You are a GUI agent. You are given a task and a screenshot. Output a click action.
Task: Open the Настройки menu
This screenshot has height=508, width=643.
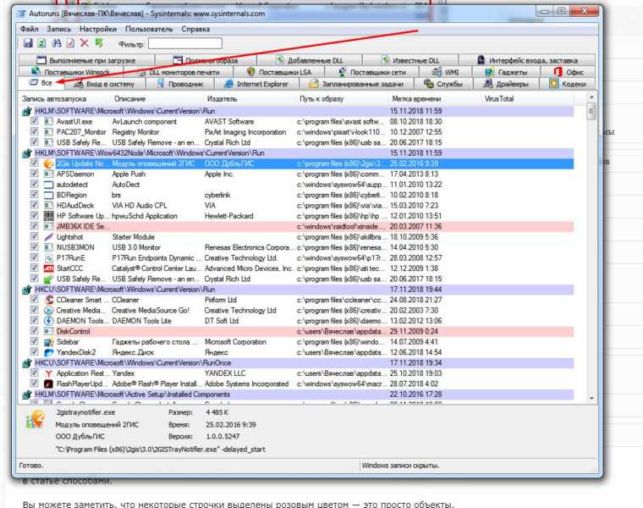click(98, 29)
